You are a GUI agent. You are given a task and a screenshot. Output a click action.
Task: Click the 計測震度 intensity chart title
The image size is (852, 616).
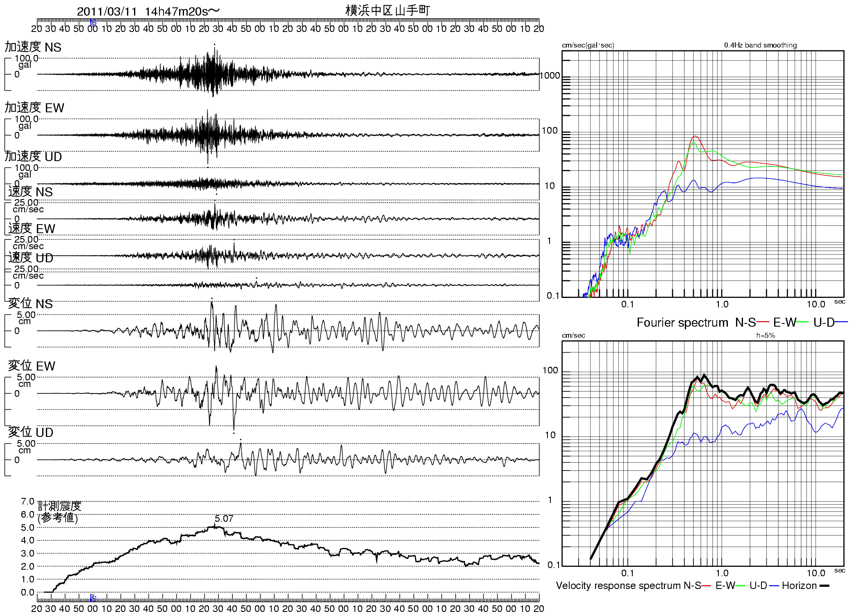59,506
